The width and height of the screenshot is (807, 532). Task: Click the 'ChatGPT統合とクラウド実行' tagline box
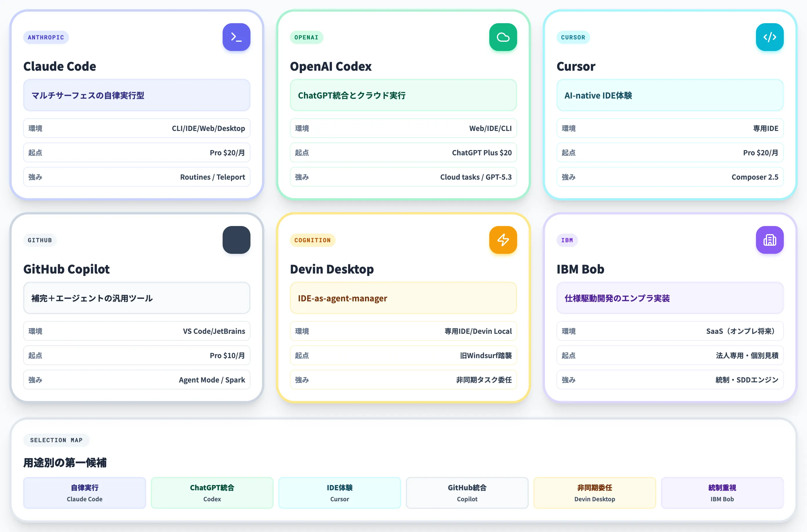click(x=403, y=95)
